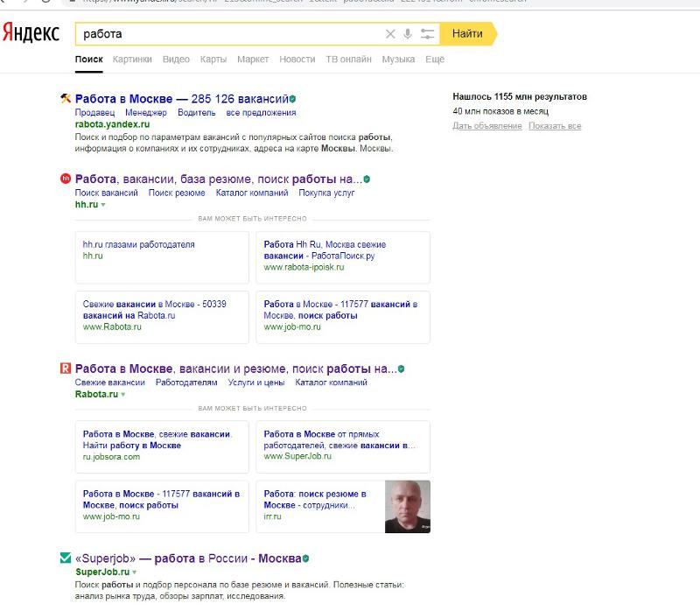700x611 pixels.
Task: Open advanced search settings sliders icon
Action: (x=427, y=34)
